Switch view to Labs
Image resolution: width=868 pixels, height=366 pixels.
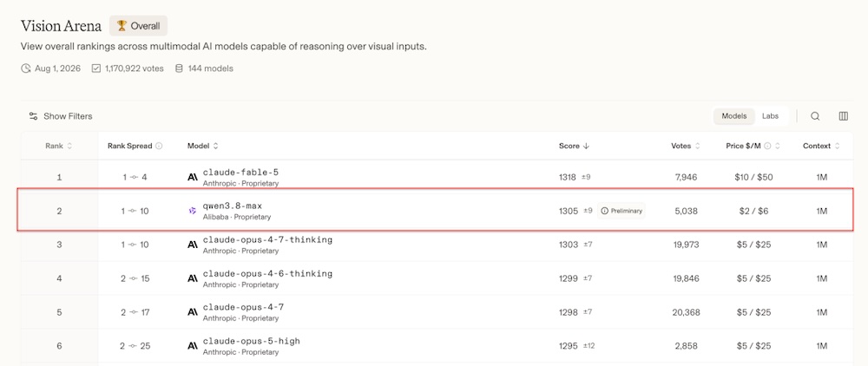point(770,116)
